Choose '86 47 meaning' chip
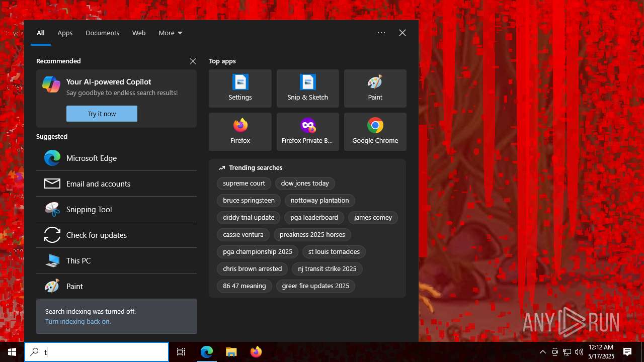The width and height of the screenshot is (644, 362). (x=245, y=286)
